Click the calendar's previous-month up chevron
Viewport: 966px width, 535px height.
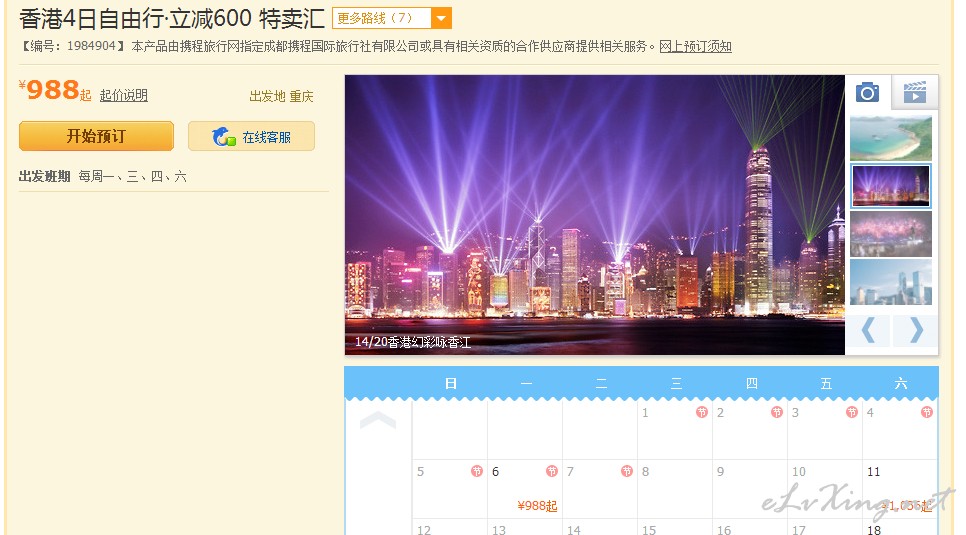[378, 420]
